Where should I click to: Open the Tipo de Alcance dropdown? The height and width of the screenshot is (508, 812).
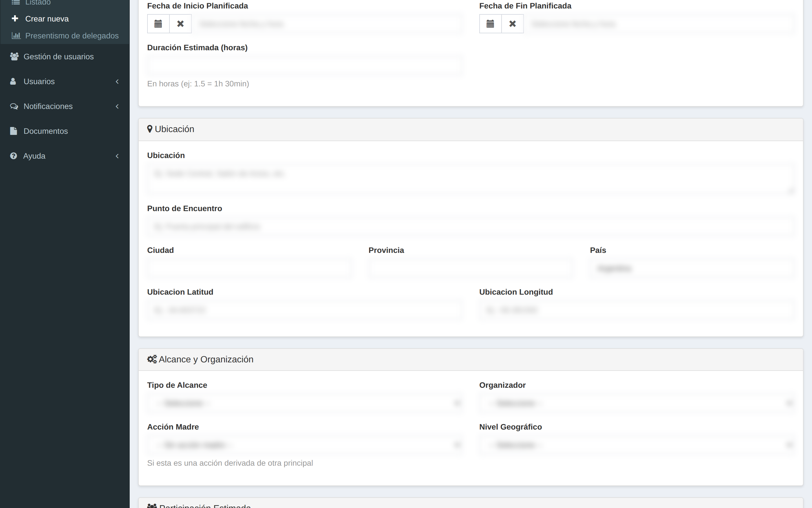(305, 403)
